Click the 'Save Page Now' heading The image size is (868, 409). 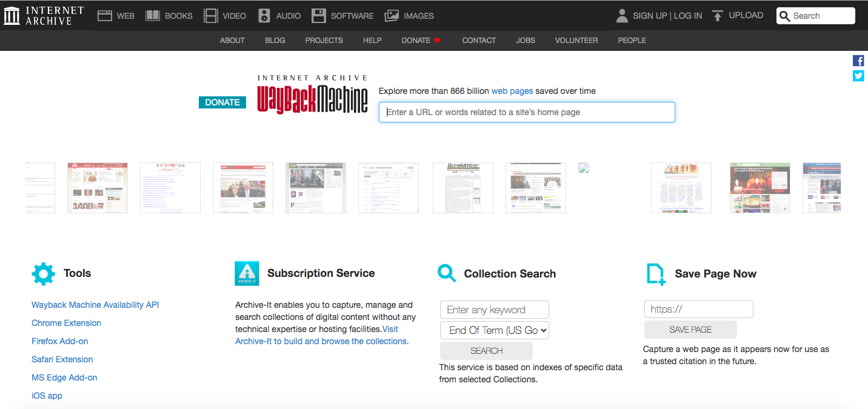coord(716,274)
